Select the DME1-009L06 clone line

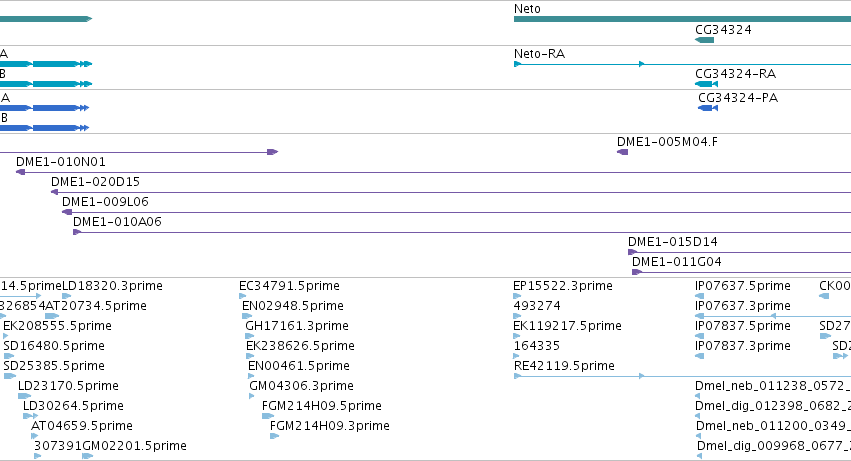[x=456, y=212]
